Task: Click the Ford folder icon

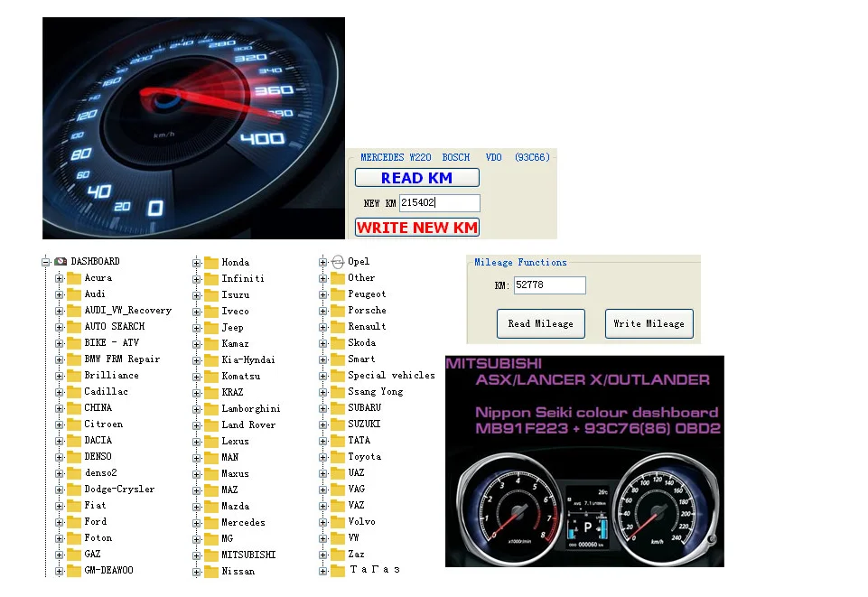Action: 74,522
